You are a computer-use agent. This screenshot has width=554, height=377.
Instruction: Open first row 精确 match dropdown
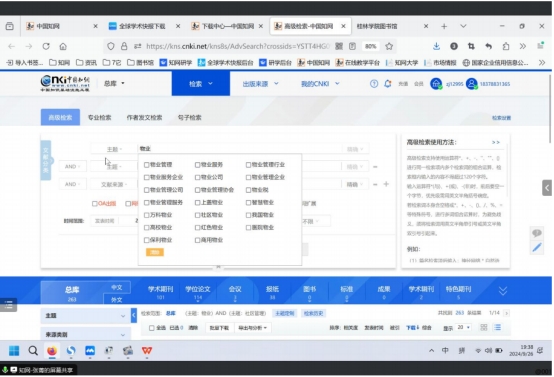click(355, 149)
